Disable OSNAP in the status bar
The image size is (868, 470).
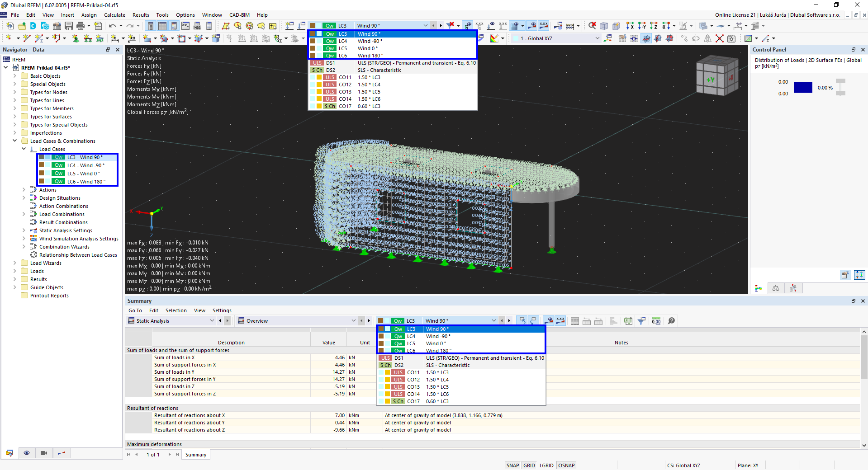click(566, 465)
